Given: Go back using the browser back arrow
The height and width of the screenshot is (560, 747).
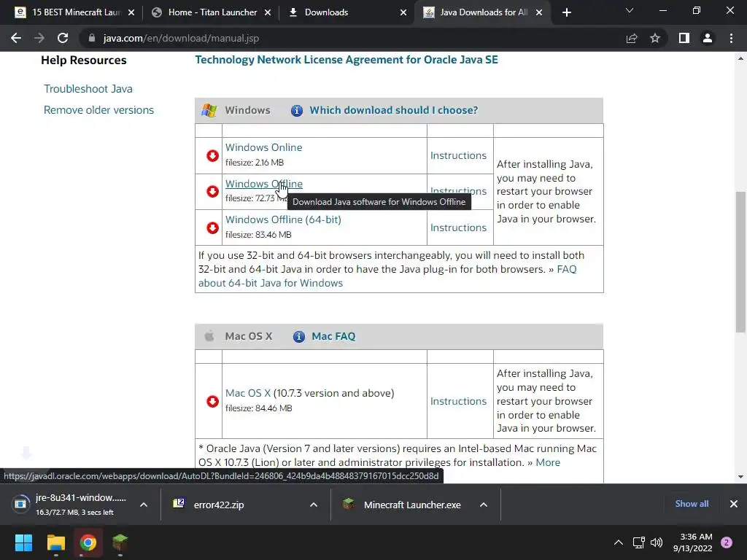Looking at the screenshot, I should coord(16,38).
